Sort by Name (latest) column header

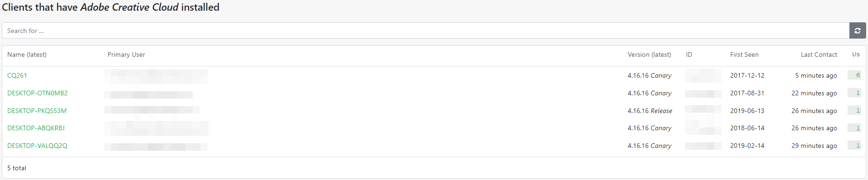(27, 54)
